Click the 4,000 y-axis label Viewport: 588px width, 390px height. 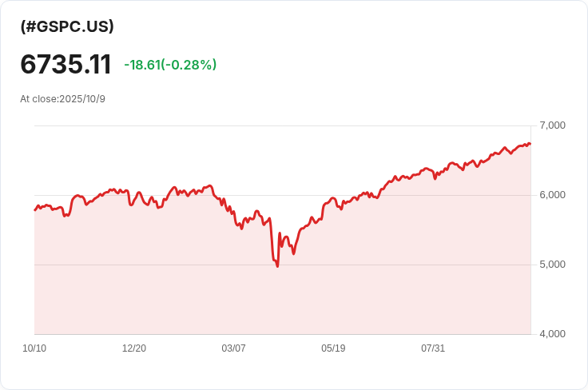point(552,334)
